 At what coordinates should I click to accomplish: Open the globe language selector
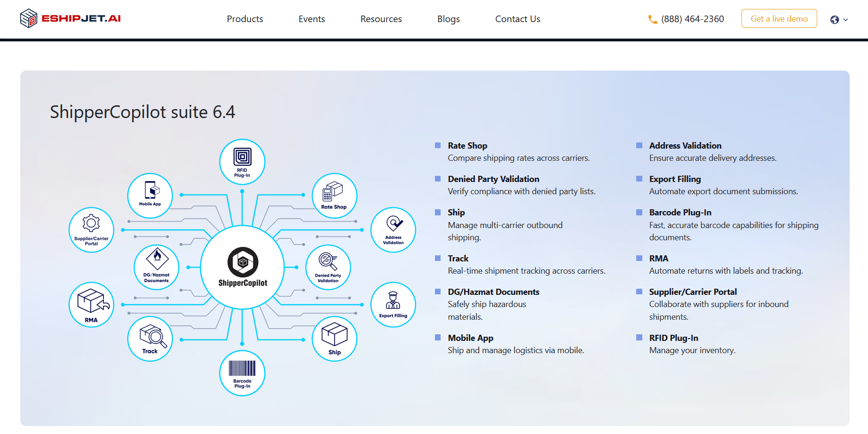point(839,19)
